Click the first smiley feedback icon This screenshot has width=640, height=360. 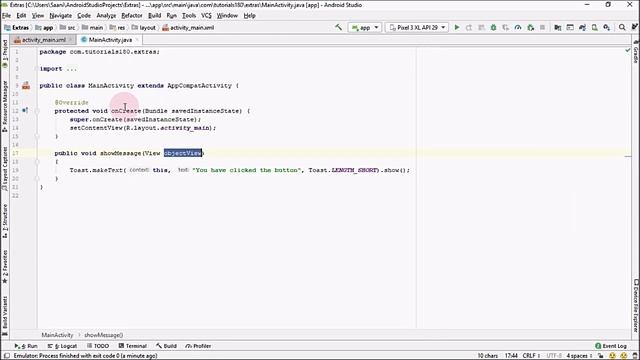(612, 356)
